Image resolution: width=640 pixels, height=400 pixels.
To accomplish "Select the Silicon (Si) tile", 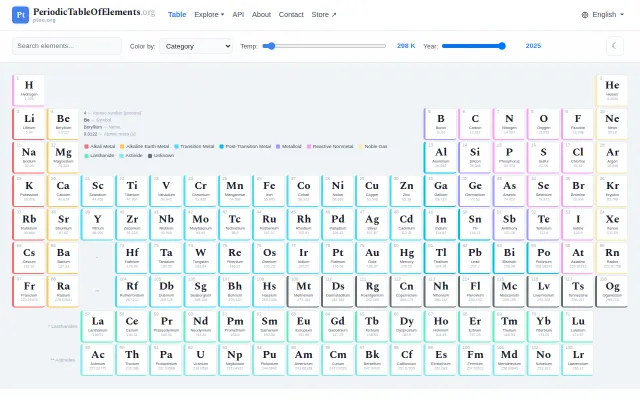I will [475, 158].
